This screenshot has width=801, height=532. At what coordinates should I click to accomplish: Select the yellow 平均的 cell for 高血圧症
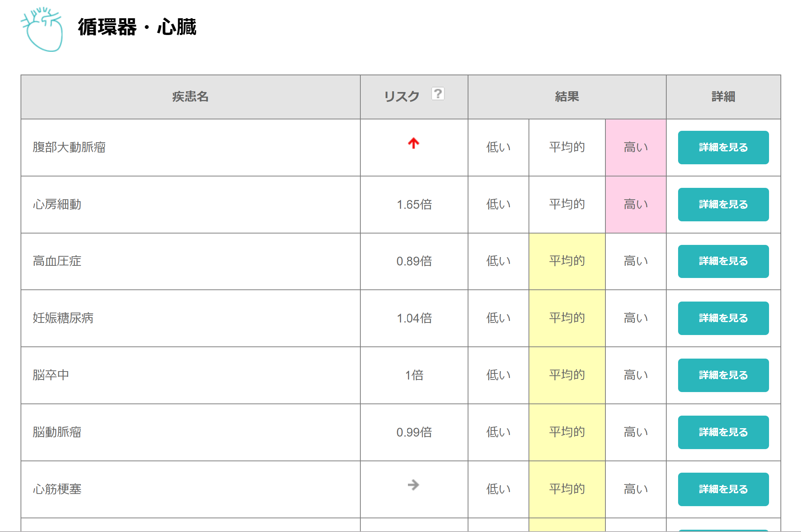(567, 261)
